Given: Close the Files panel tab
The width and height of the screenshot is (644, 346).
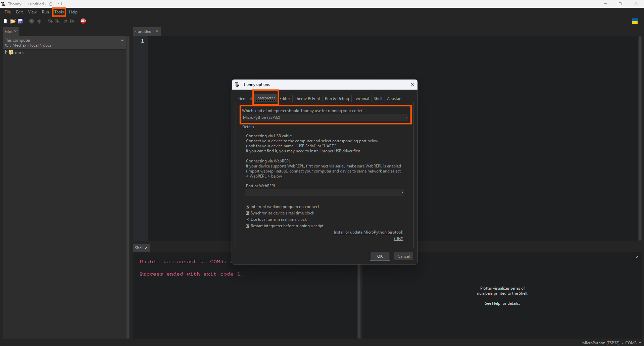Looking at the screenshot, I should (x=15, y=31).
